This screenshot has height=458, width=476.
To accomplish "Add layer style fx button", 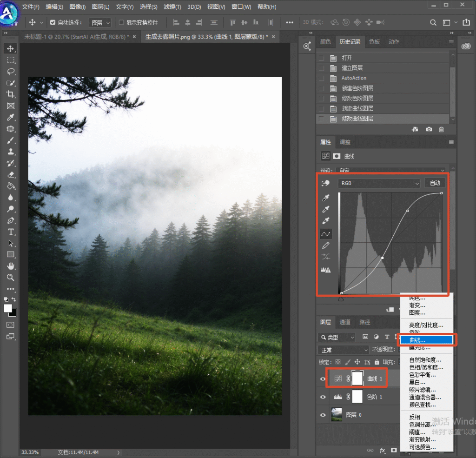I will click(x=382, y=451).
